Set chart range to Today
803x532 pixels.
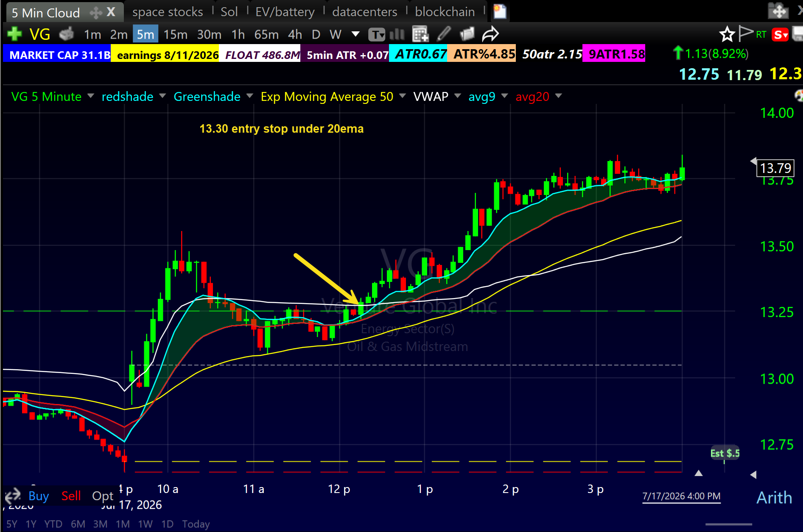(x=196, y=524)
